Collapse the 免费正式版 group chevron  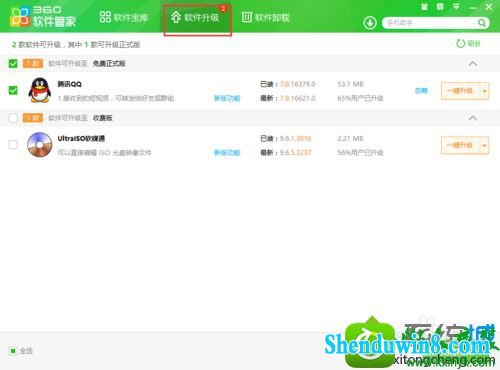click(x=473, y=63)
